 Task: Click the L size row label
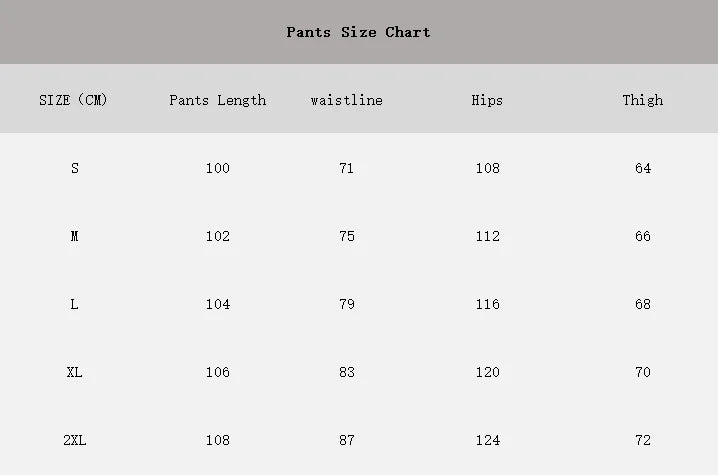point(74,304)
